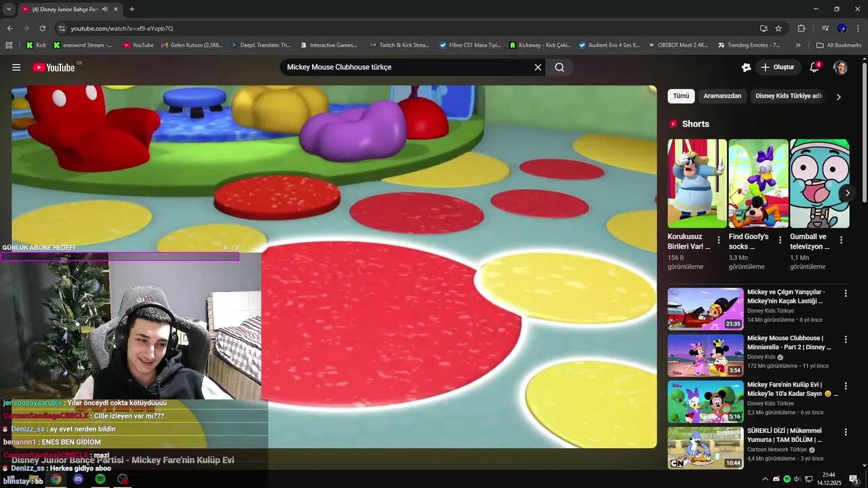Show hidden system tray icons
The width and height of the screenshot is (868, 488).
[x=765, y=479]
